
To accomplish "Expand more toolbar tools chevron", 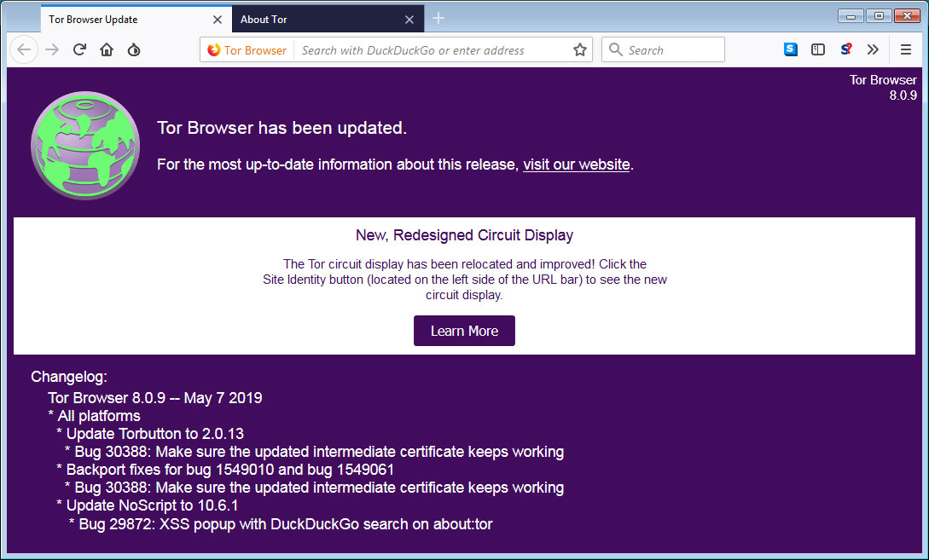I will pyautogui.click(x=873, y=49).
